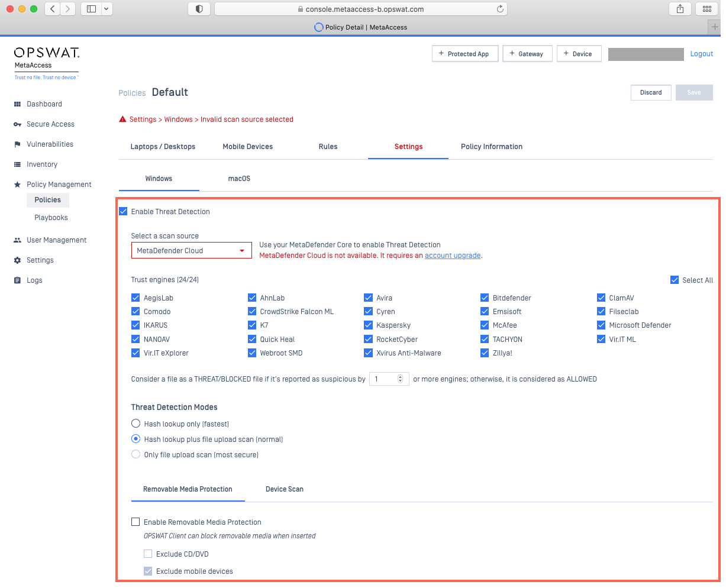Open the Policy Information tab
726x588 pixels.
(x=492, y=147)
